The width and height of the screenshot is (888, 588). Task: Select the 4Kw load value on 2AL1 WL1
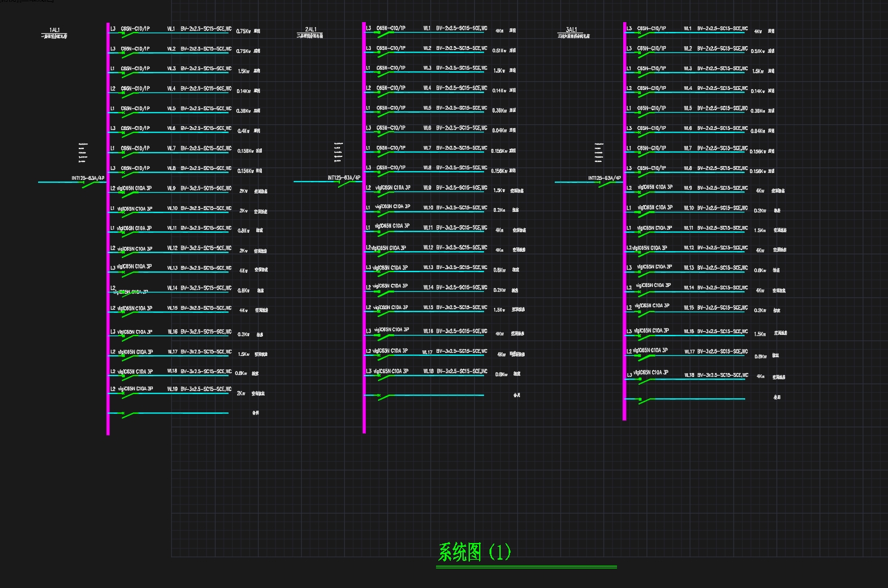499,31
